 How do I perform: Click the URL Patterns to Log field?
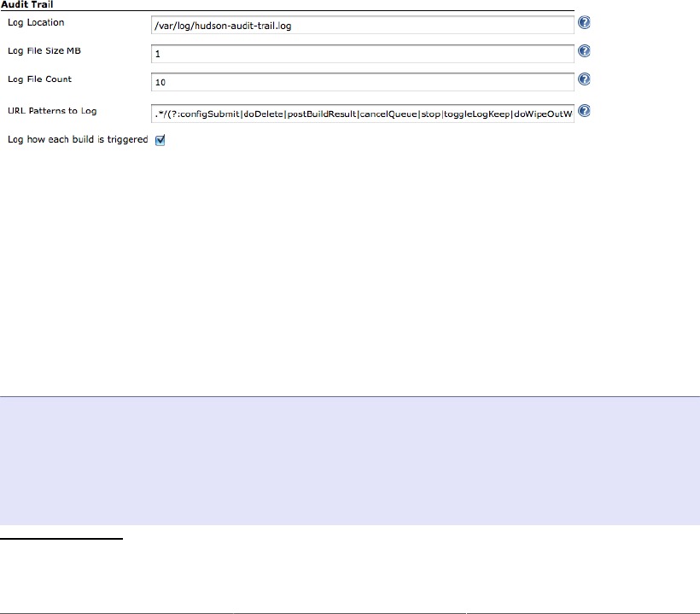click(x=363, y=114)
